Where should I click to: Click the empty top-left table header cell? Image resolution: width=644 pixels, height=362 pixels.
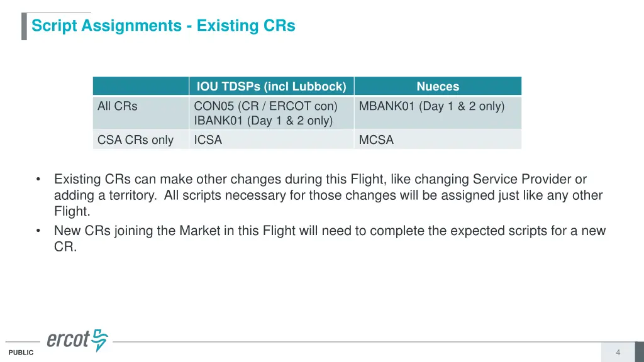(141, 86)
